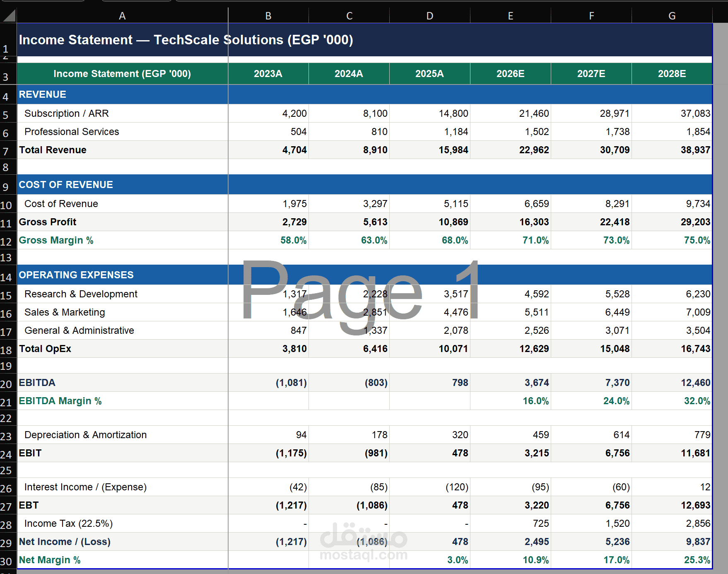Select Cost of Revenue value 8,291
Viewport: 728px width, 574px height.
click(591, 204)
